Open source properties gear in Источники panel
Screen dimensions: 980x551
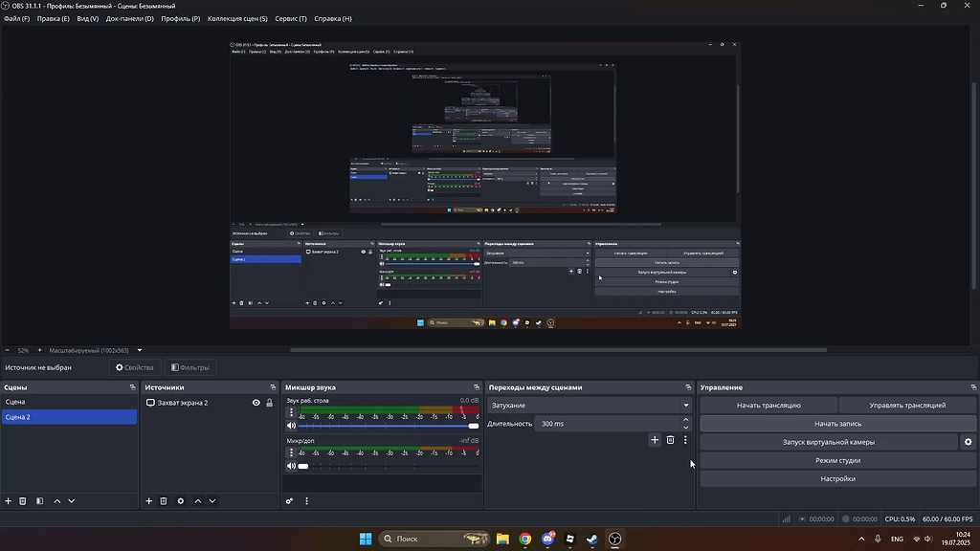tap(180, 500)
